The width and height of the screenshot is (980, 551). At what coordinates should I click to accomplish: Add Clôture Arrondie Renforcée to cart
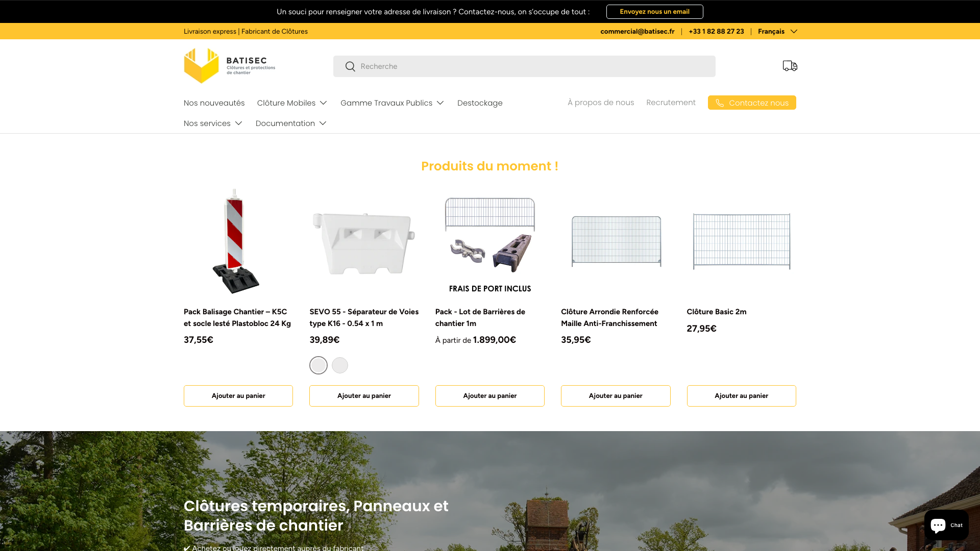coord(616,396)
